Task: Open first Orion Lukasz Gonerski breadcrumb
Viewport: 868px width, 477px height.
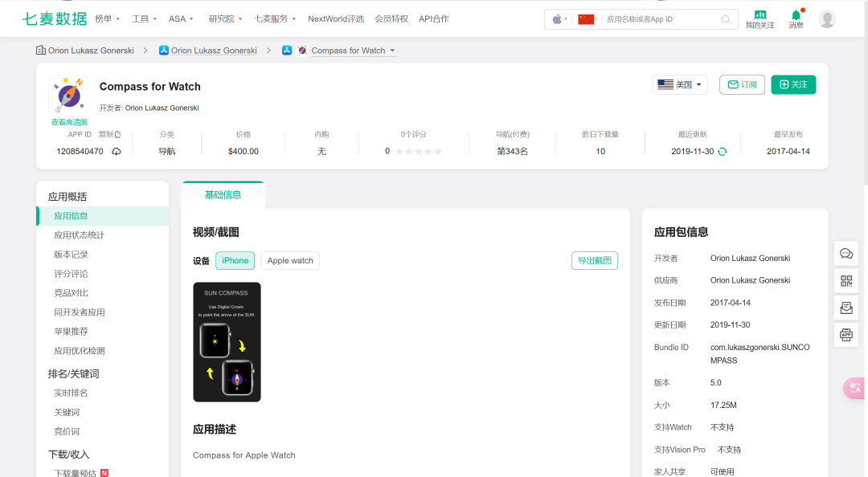Action: click(91, 51)
